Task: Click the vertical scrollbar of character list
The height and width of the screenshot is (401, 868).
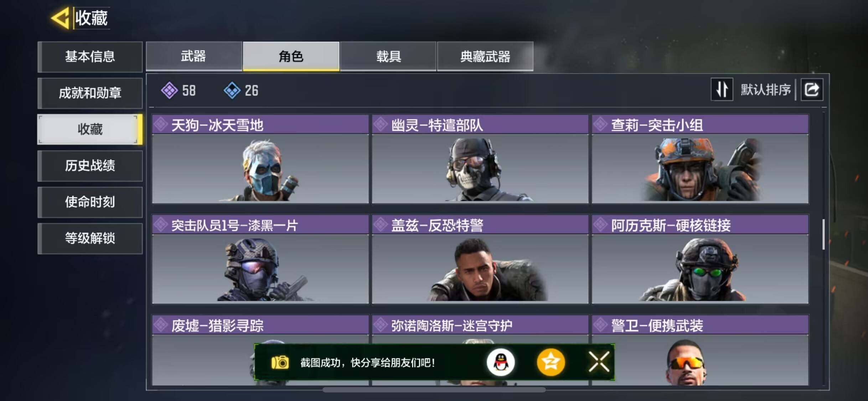Action: click(x=823, y=234)
